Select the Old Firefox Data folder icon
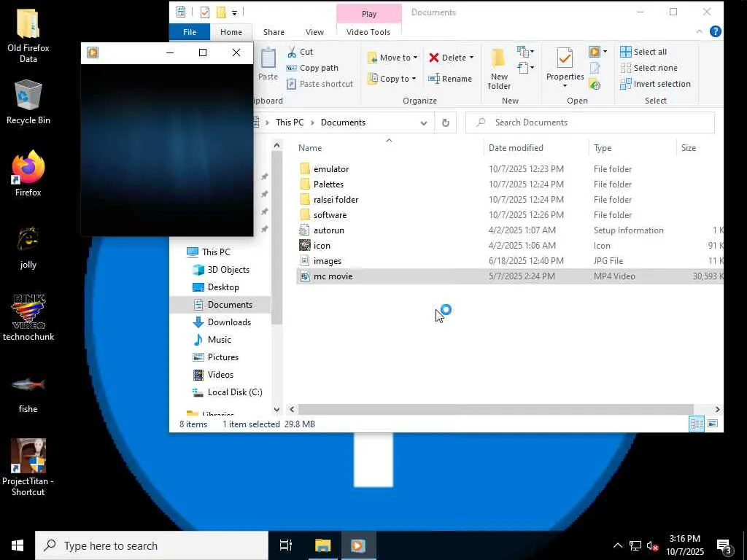Image resolution: width=747 pixels, height=560 pixels. [28, 36]
